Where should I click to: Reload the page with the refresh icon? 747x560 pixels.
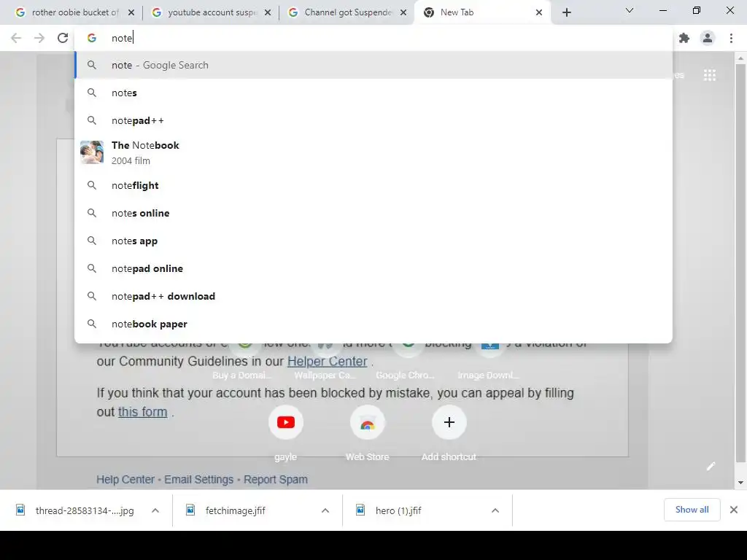click(x=63, y=38)
